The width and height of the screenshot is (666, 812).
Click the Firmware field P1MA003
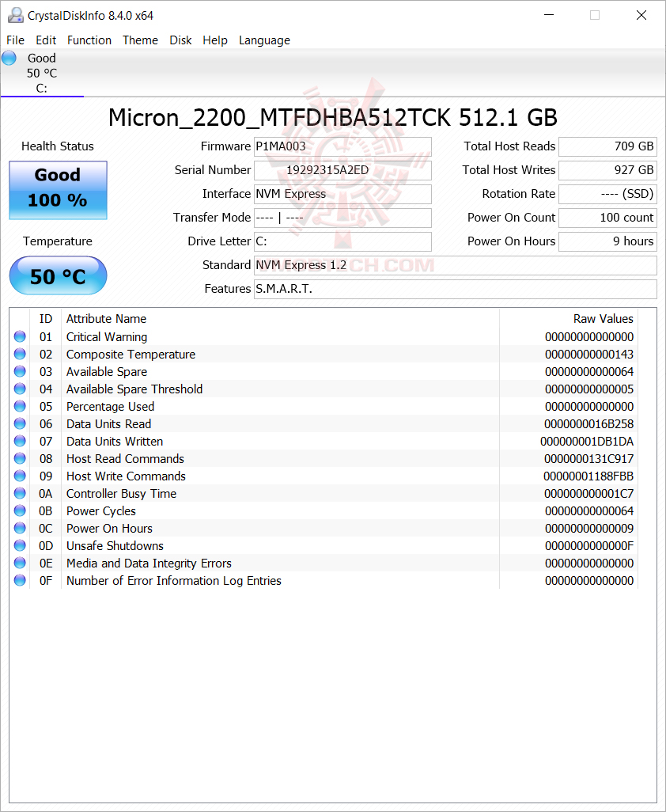(342, 146)
